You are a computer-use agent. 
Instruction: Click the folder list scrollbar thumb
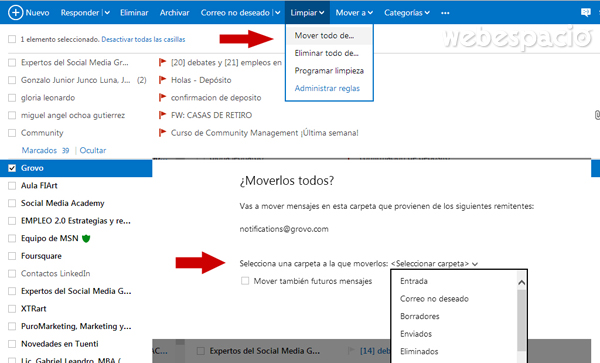tap(522, 320)
